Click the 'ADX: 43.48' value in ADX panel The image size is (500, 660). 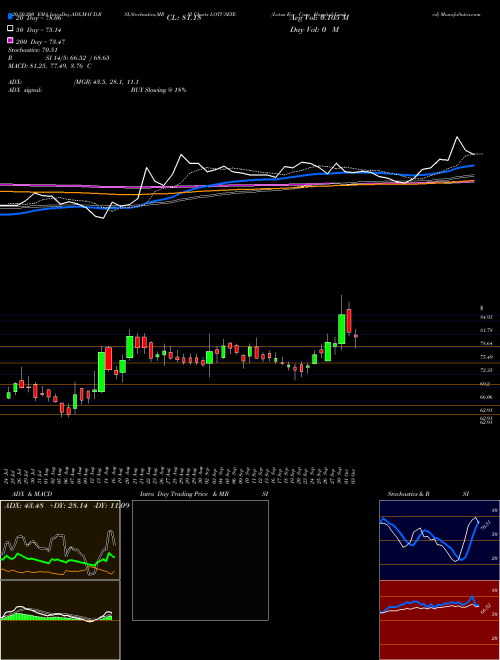(22, 506)
